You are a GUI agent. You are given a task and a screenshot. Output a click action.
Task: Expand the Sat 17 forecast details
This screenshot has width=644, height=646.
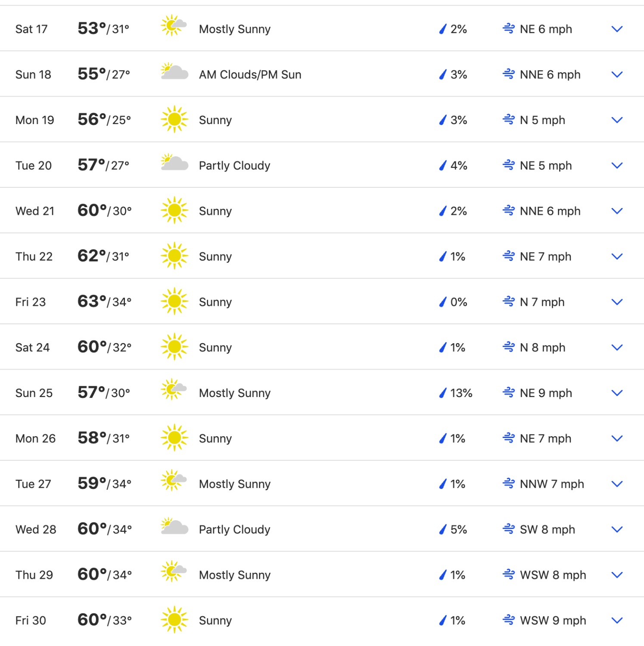617,29
